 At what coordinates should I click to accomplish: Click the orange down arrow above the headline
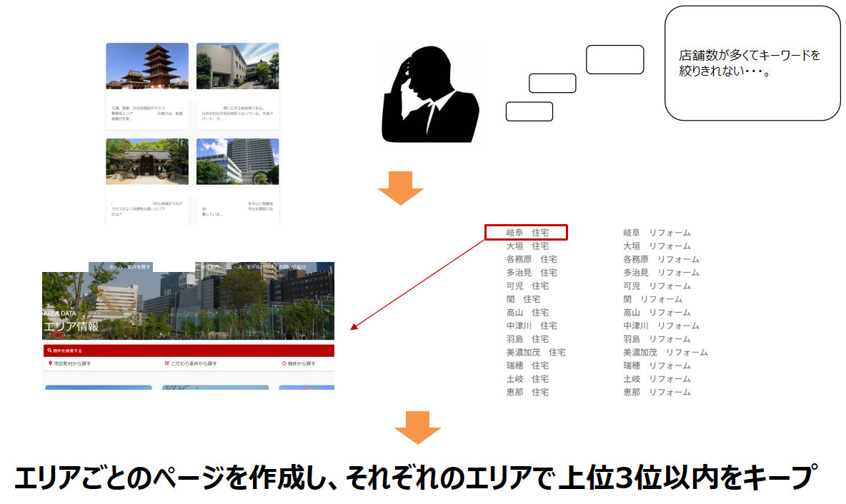tap(417, 428)
